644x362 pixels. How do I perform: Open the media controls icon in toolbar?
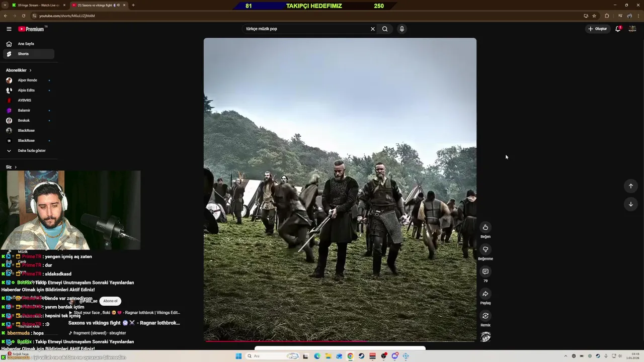620,16
